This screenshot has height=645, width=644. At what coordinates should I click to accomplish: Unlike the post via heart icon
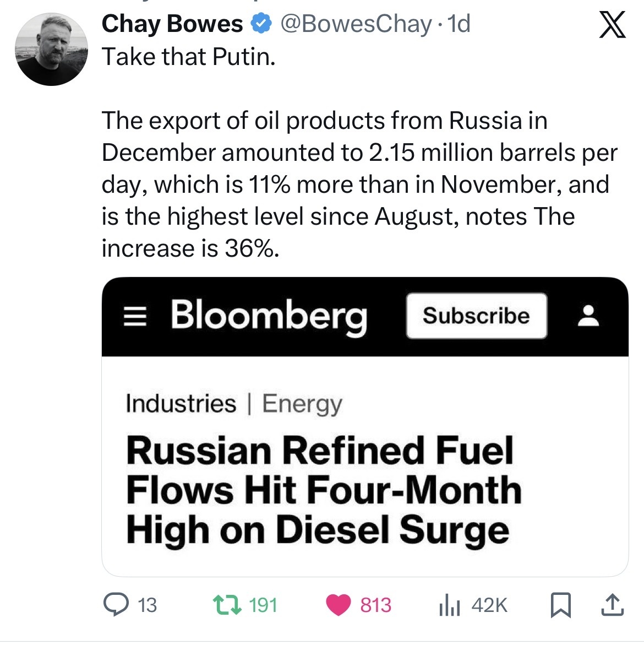339,605
